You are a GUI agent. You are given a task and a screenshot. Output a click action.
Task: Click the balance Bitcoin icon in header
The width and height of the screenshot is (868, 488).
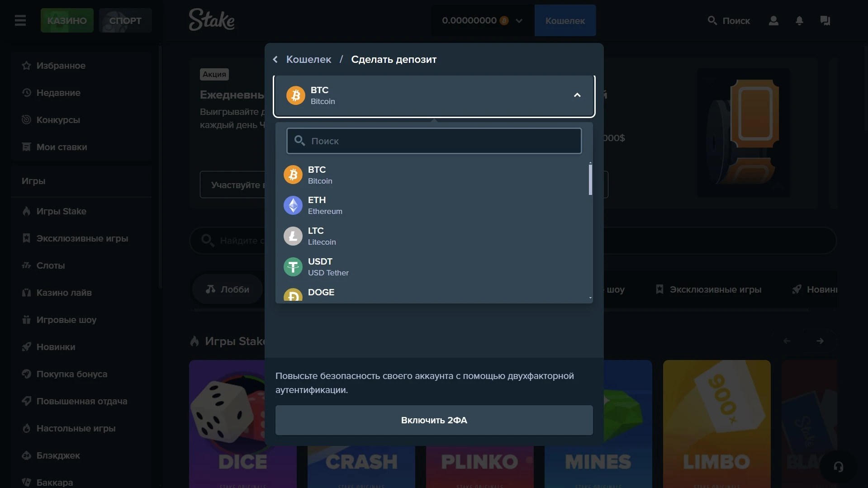click(x=504, y=20)
